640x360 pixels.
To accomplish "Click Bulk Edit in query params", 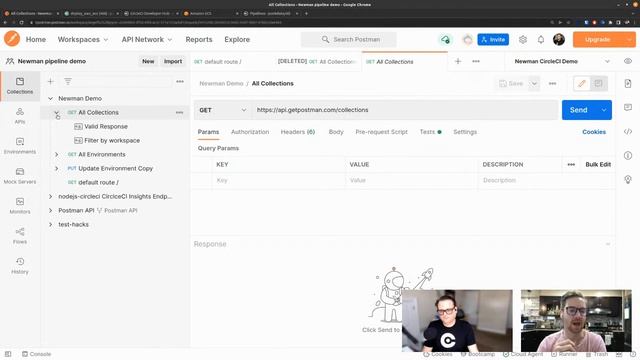I will [x=598, y=164].
